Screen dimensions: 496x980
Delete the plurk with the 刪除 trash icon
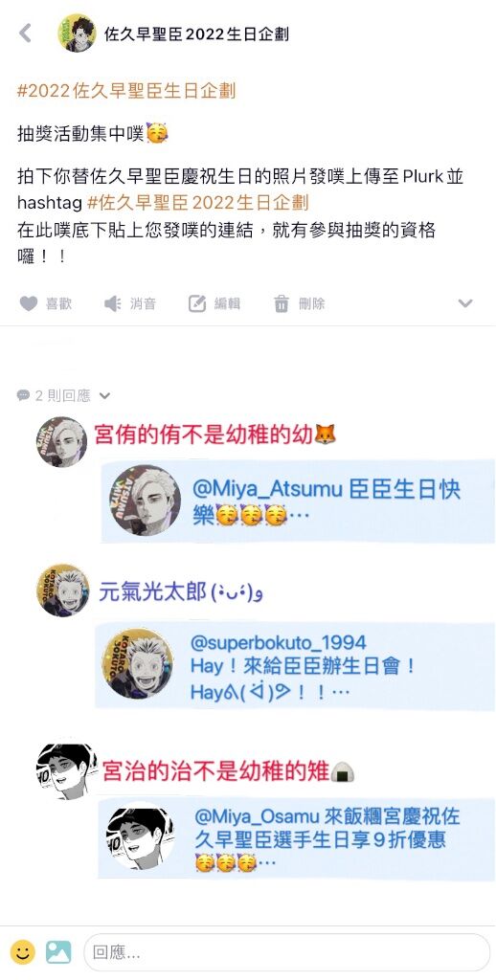pyautogui.click(x=282, y=303)
